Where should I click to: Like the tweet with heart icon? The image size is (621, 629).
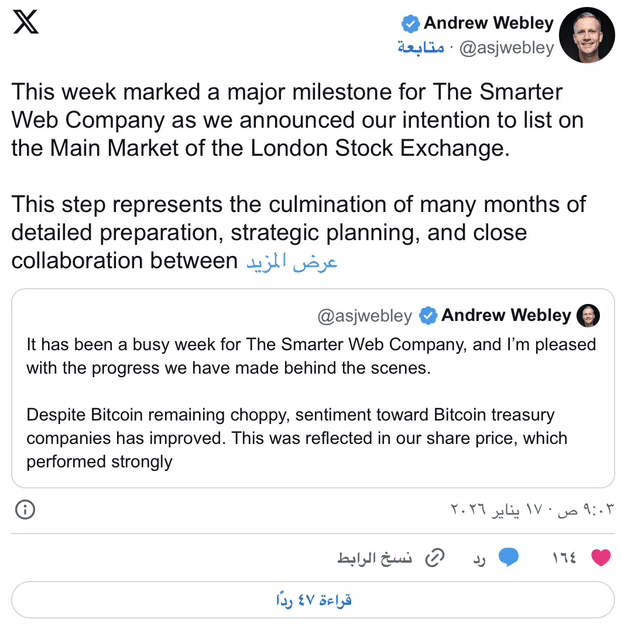600,557
